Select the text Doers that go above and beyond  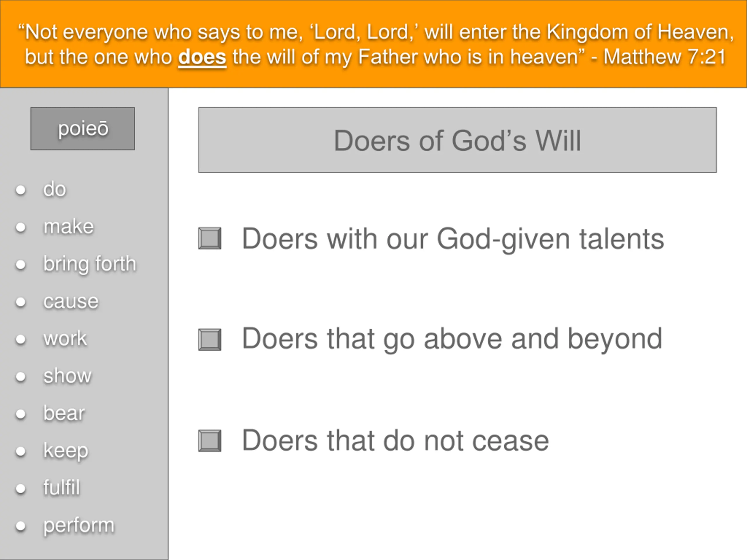coord(452,339)
